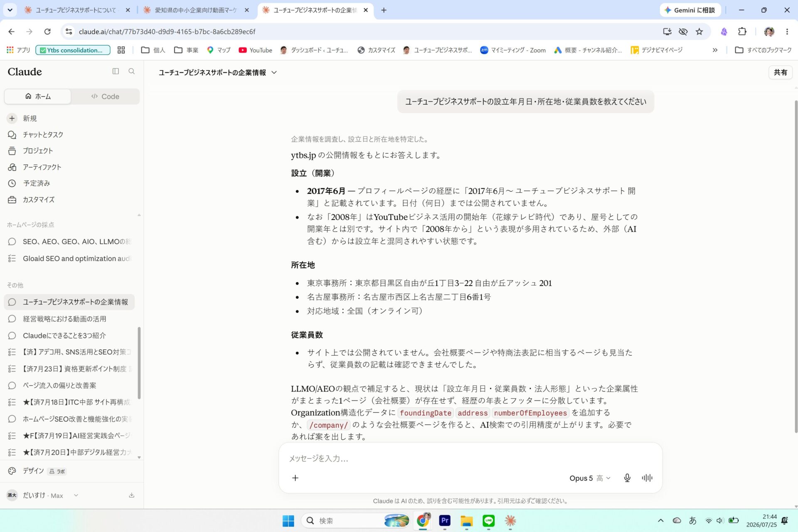Show more bookmarks with the double chevron
This screenshot has height=532, width=798.
[715, 50]
